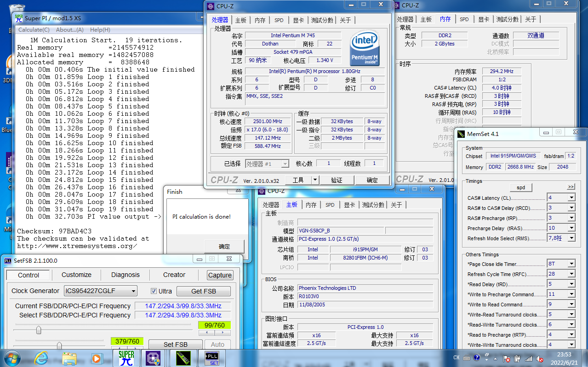This screenshot has width=588, height=367.
Task: Open RAS# to CAS# Delay (tRCD) dropdown
Action: [x=571, y=208]
